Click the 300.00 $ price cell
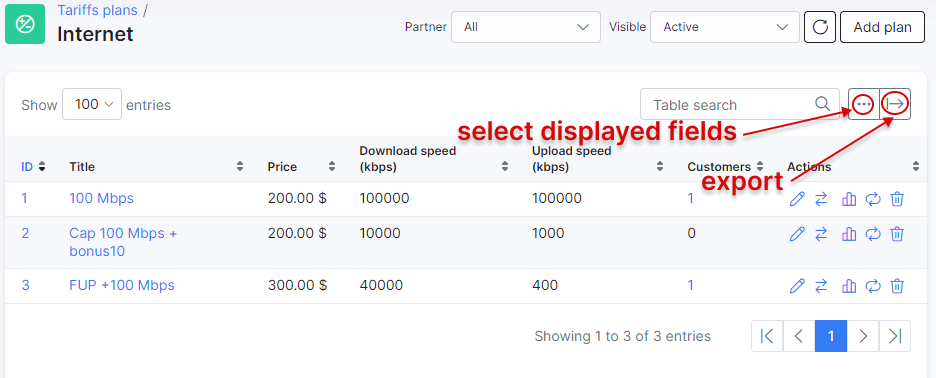Image resolution: width=936 pixels, height=378 pixels. pos(297,285)
